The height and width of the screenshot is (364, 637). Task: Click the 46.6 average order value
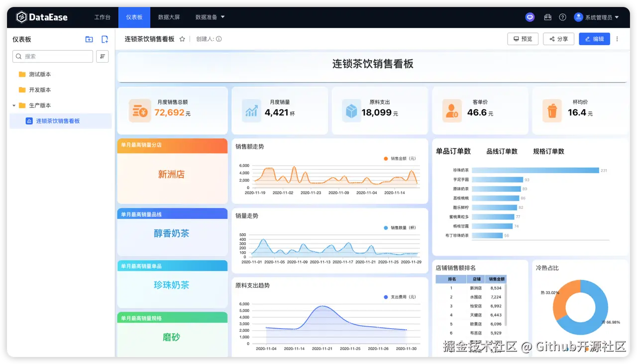pos(477,112)
